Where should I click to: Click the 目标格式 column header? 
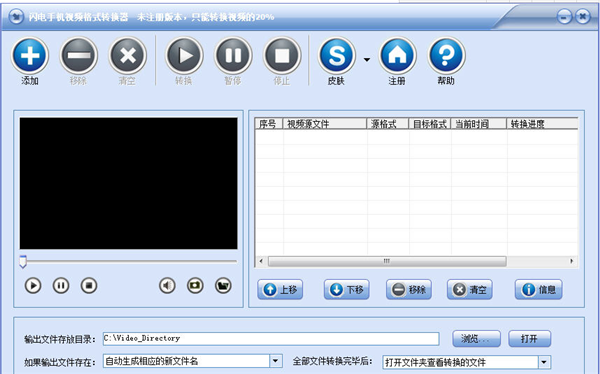coord(430,124)
